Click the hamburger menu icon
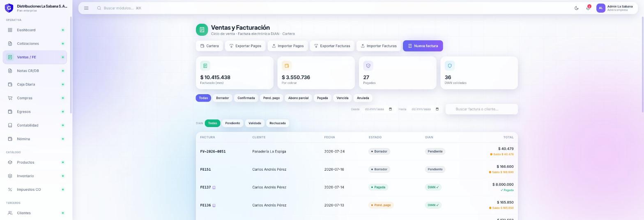Viewport: 644px width, 220px height. tap(86, 8)
